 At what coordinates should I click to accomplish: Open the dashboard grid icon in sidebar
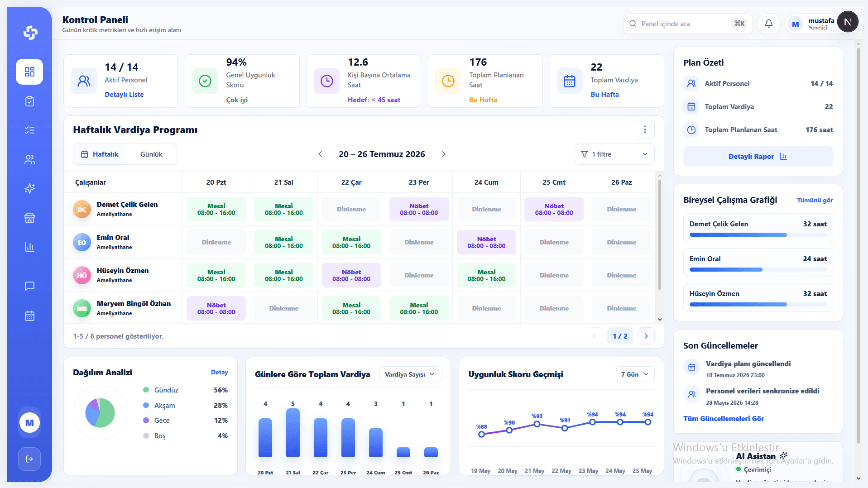pyautogui.click(x=29, y=72)
